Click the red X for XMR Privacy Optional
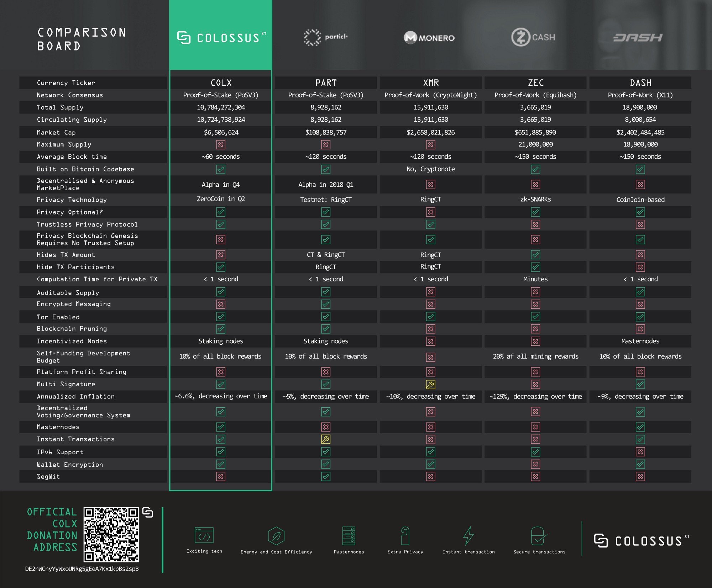Viewport: 712px width, 588px height. [x=430, y=212]
